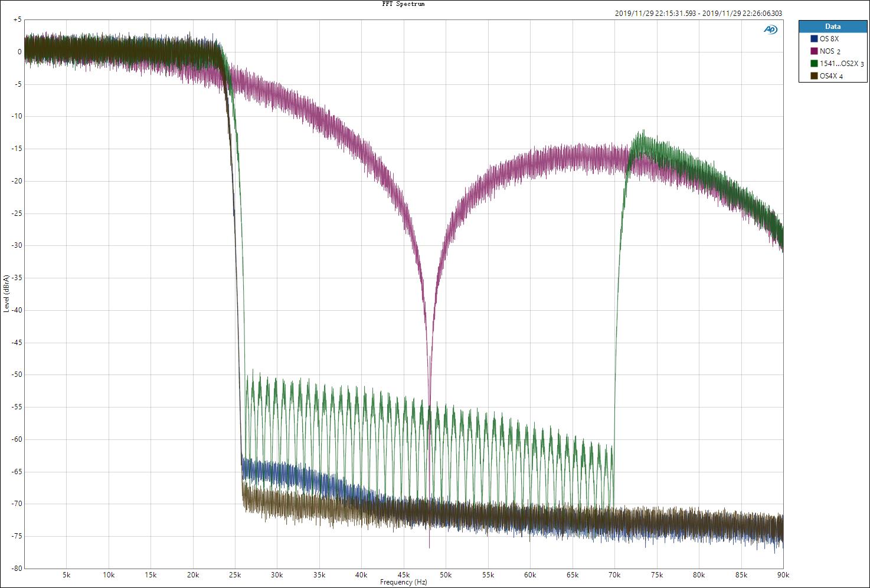
Task: Click the '35k' frequency tick label
Action: pyautogui.click(x=319, y=574)
